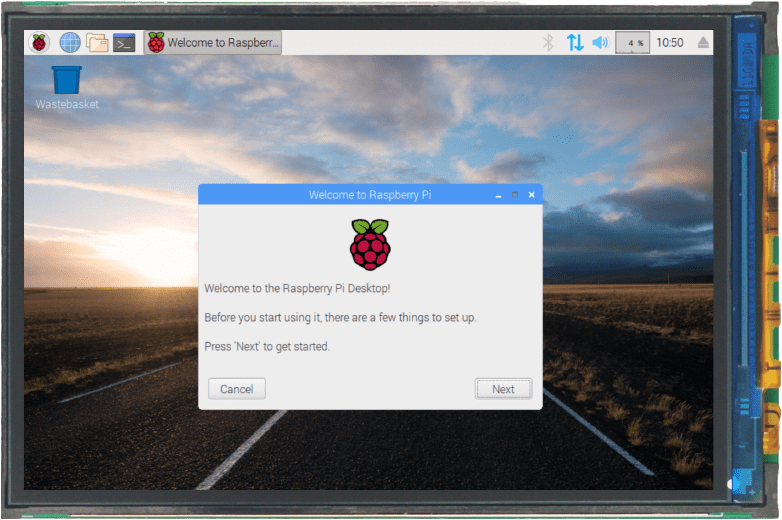
Task: Click the volume speaker icon
Action: click(600, 42)
